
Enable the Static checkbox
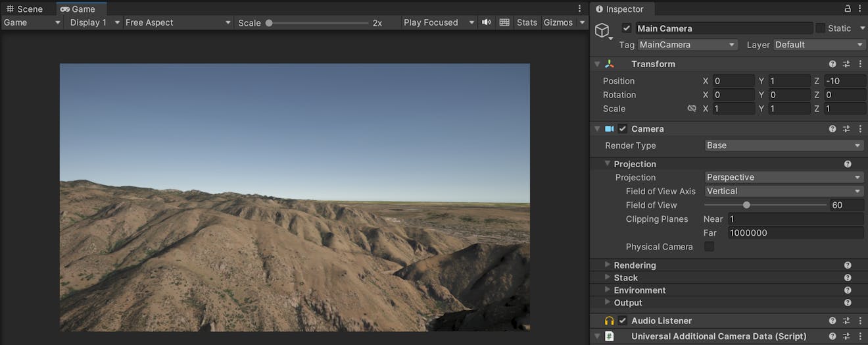820,28
